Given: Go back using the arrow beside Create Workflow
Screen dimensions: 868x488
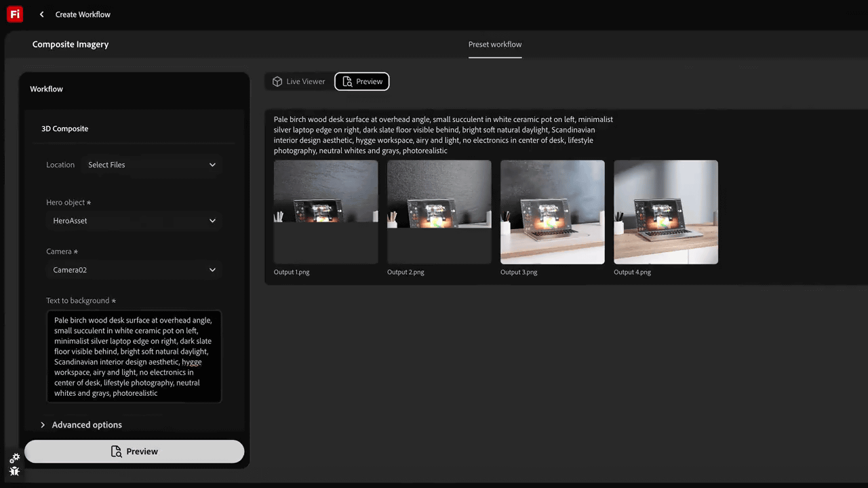Looking at the screenshot, I should tap(41, 14).
